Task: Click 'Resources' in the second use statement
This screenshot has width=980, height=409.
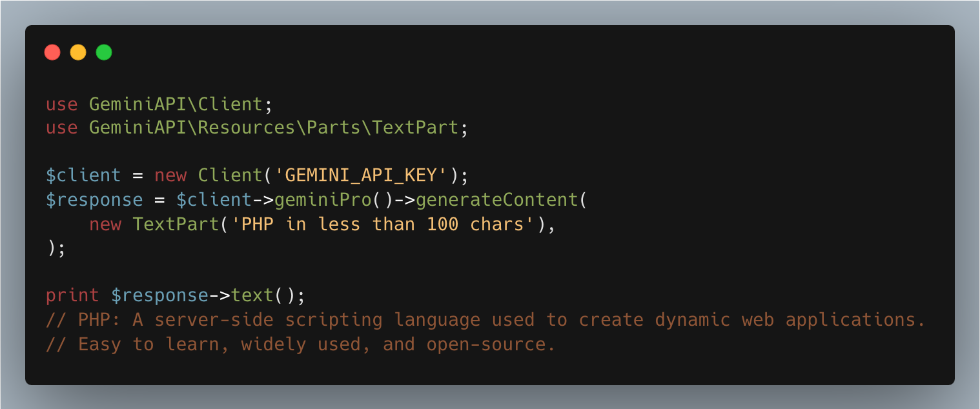Action: point(247,128)
